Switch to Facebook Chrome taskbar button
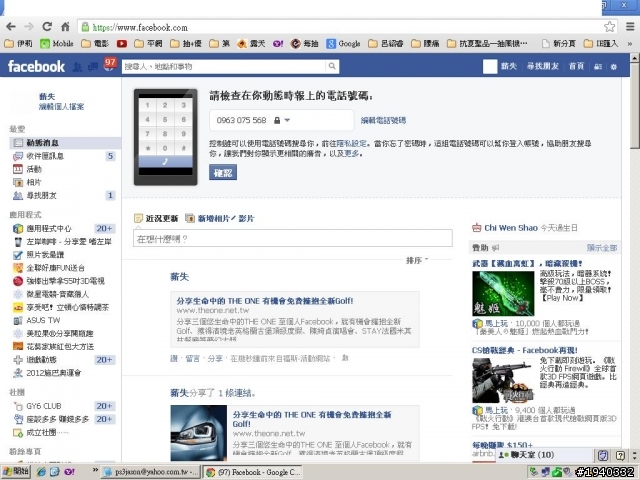This screenshot has width=640, height=480. [253, 472]
